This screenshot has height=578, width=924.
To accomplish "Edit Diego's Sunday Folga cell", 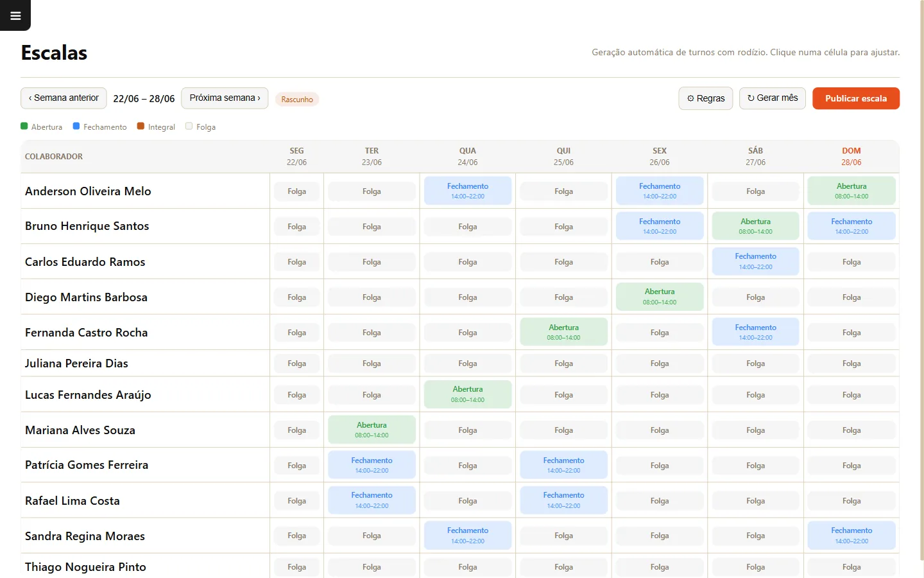I will coord(851,297).
